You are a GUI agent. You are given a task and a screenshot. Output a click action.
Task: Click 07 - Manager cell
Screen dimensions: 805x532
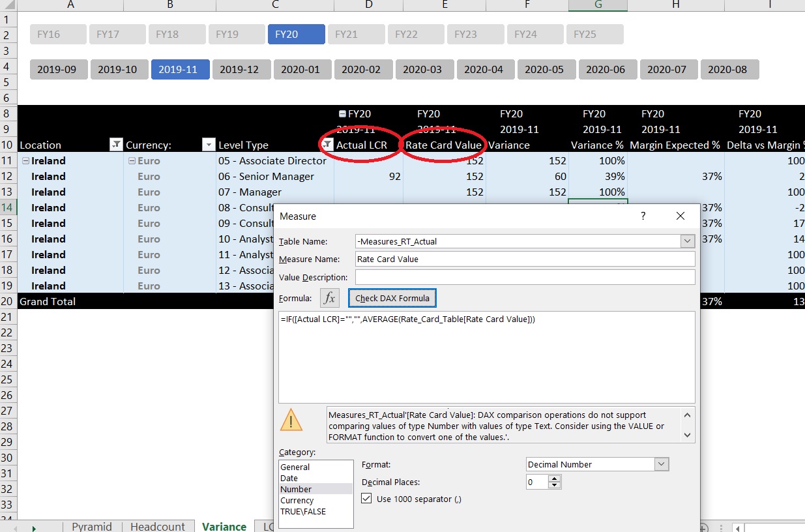274,192
